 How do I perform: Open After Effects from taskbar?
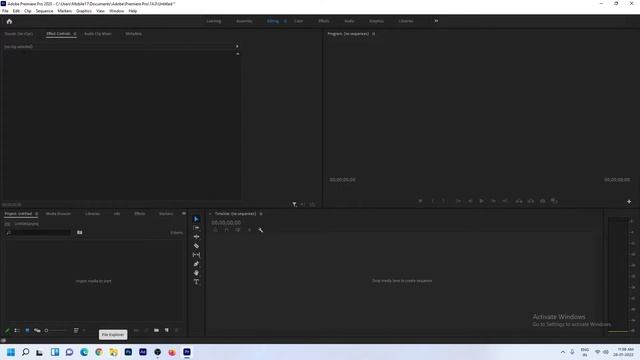pos(143,352)
